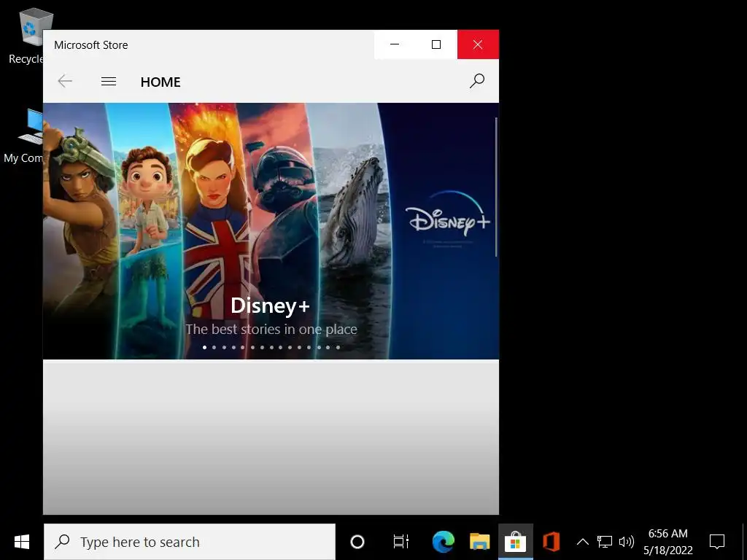Open the clock showing 6:56 AM
The image size is (747, 560).
click(668, 542)
